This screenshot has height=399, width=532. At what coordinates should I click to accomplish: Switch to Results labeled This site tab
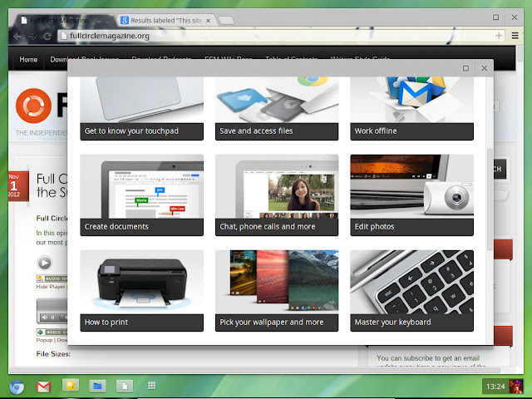(166, 20)
